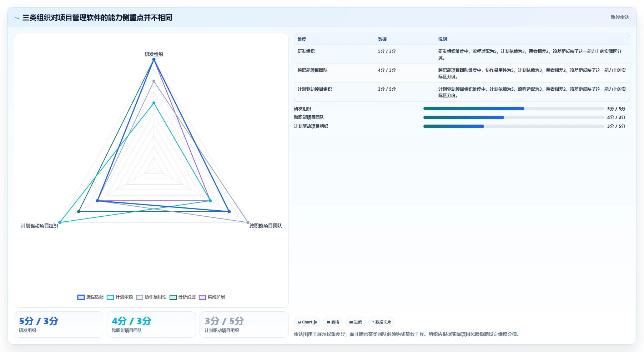Viewport: 644px width, 352px height.
Task: Click the 跨职能项目团队 row description text
Action: [532, 74]
